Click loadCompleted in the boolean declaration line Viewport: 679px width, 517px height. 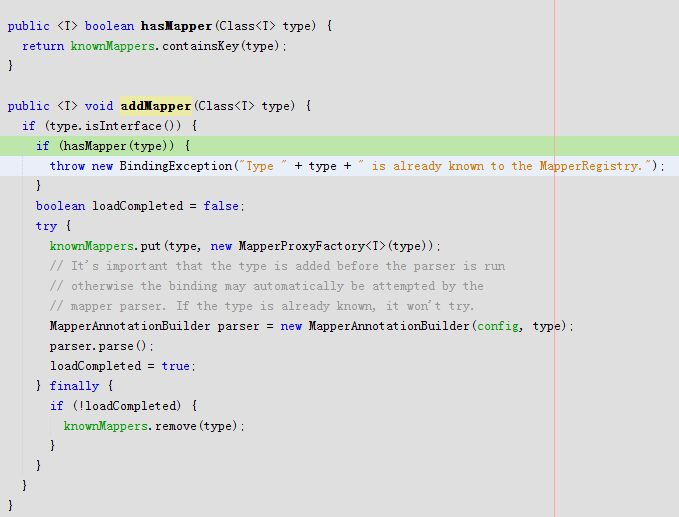pos(137,206)
